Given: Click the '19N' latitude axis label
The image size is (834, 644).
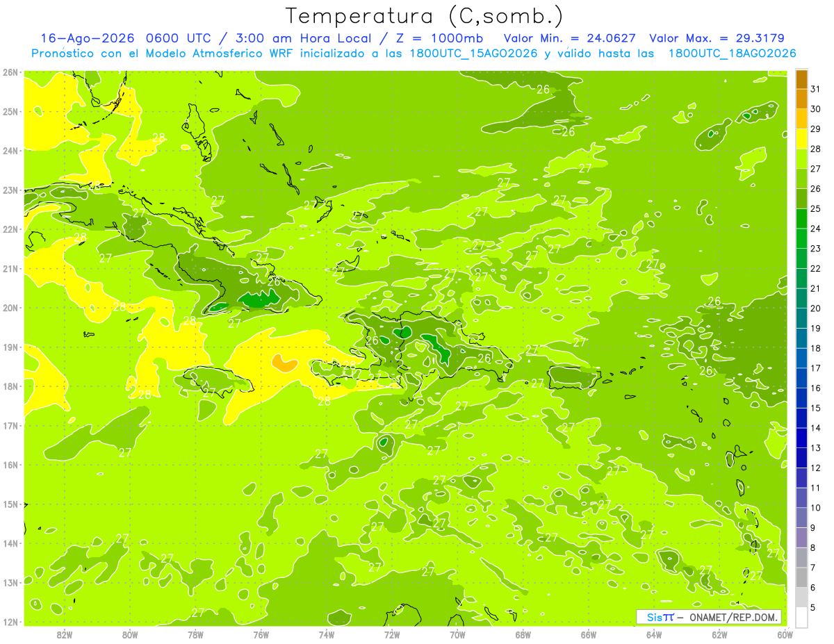Looking at the screenshot, I should pyautogui.click(x=10, y=347).
